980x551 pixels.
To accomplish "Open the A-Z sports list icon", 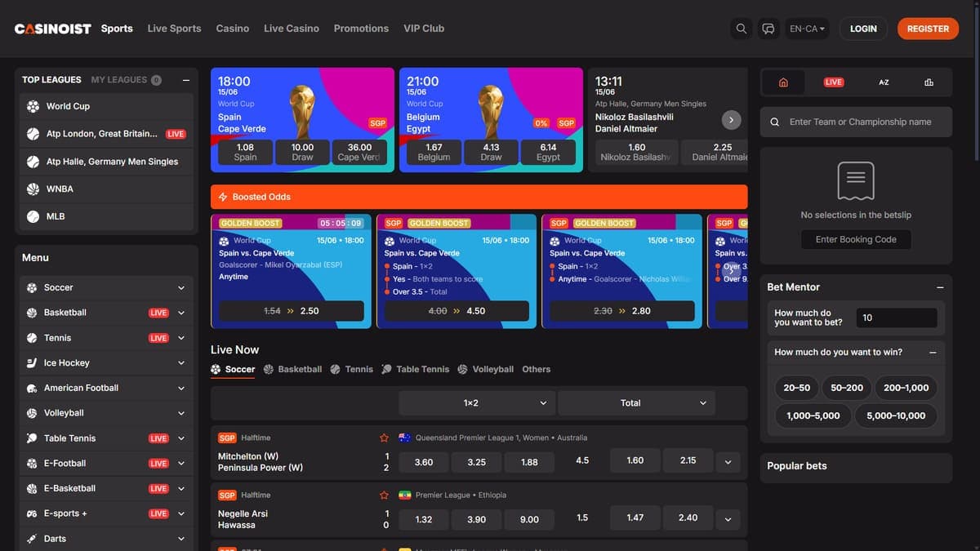I will click(x=884, y=82).
